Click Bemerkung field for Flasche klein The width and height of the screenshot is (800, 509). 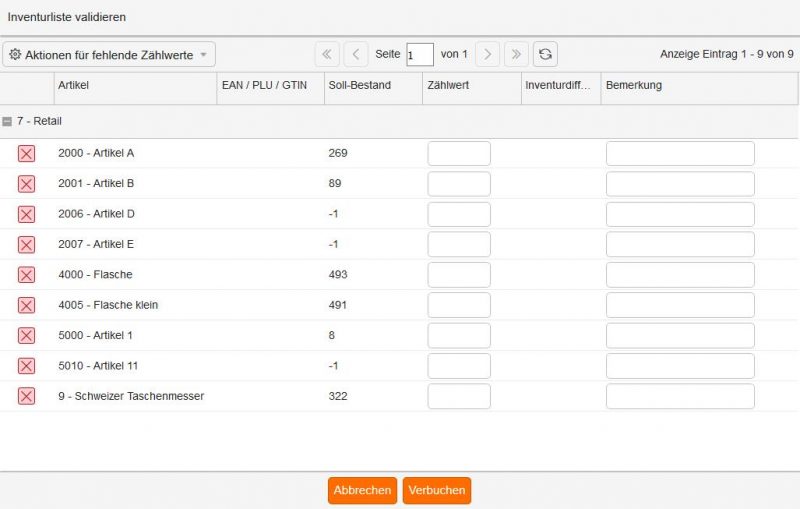coord(680,305)
